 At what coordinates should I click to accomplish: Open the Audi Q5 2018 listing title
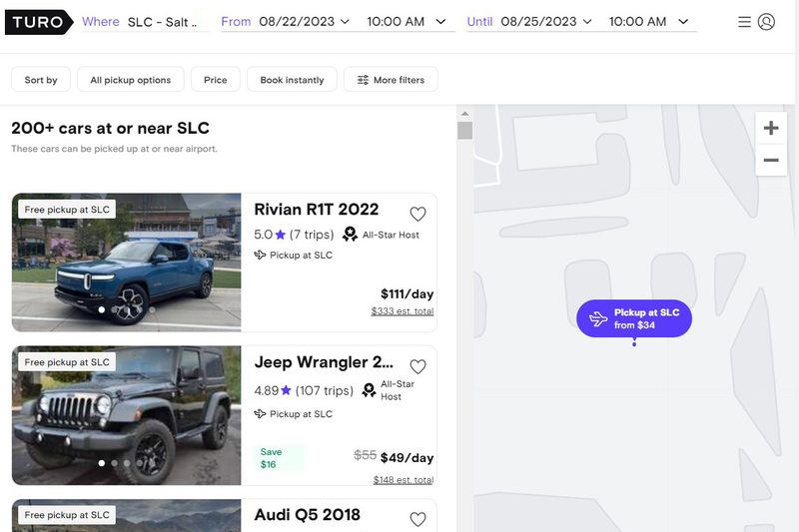click(x=307, y=515)
